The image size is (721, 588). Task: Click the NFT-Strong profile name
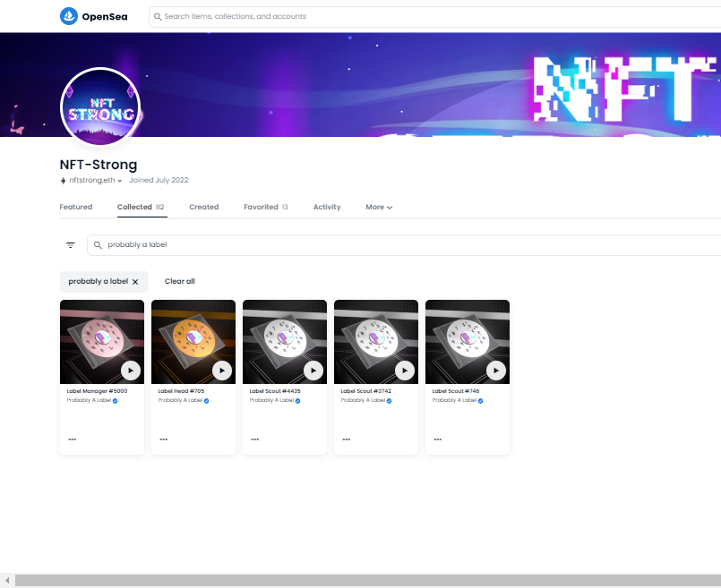coord(99,165)
